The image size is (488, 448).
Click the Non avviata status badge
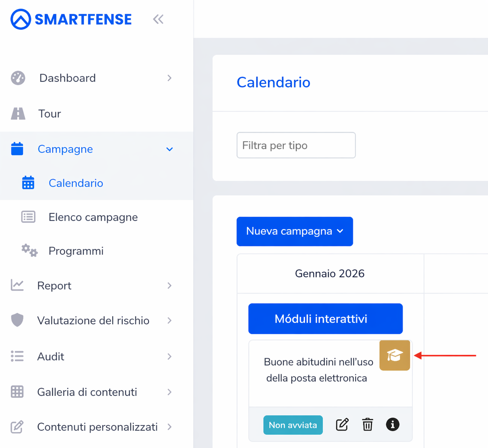tap(293, 425)
